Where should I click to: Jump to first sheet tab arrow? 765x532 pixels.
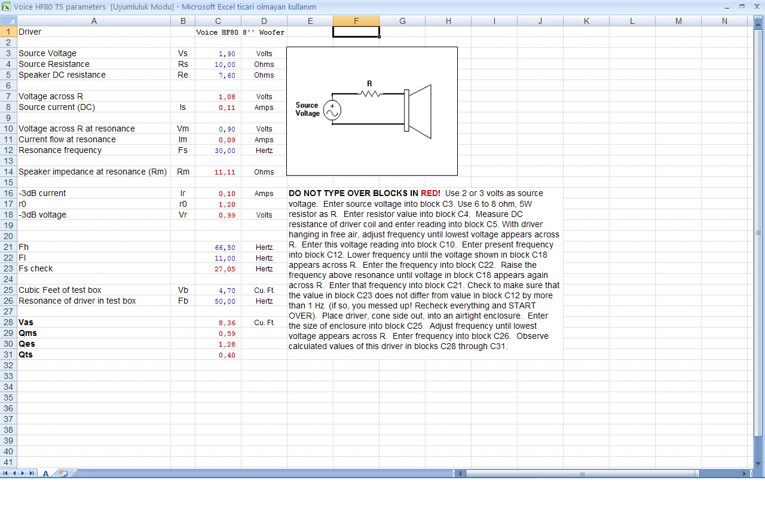click(6, 473)
